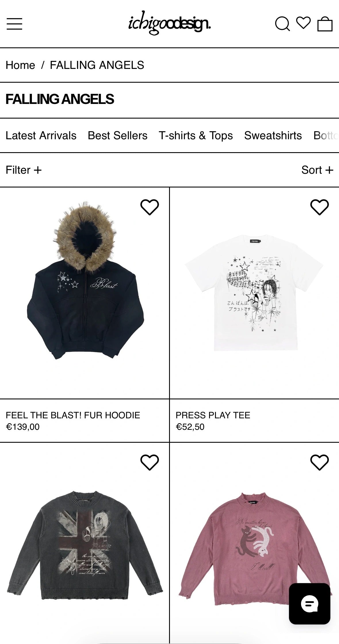Toggle wishlist heart on grey Union Jack sweater

coord(150,463)
